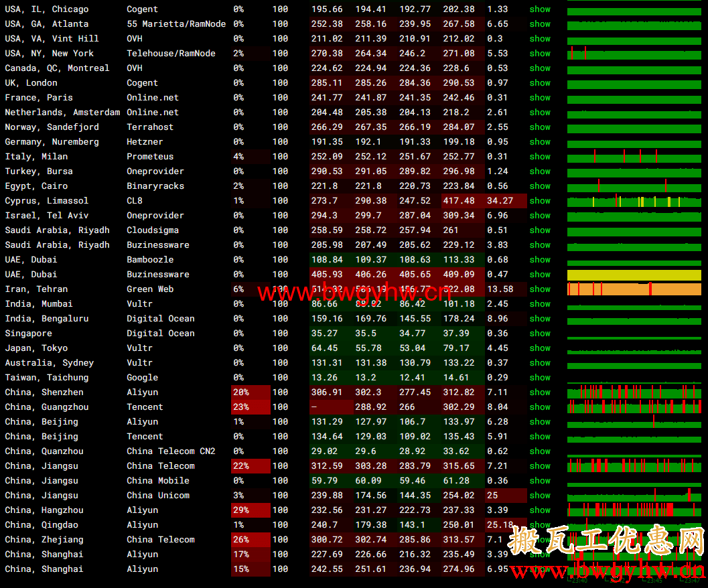Image resolution: width=708 pixels, height=588 pixels.
Task: Click the 'Green Web' provider text
Action: (x=150, y=289)
